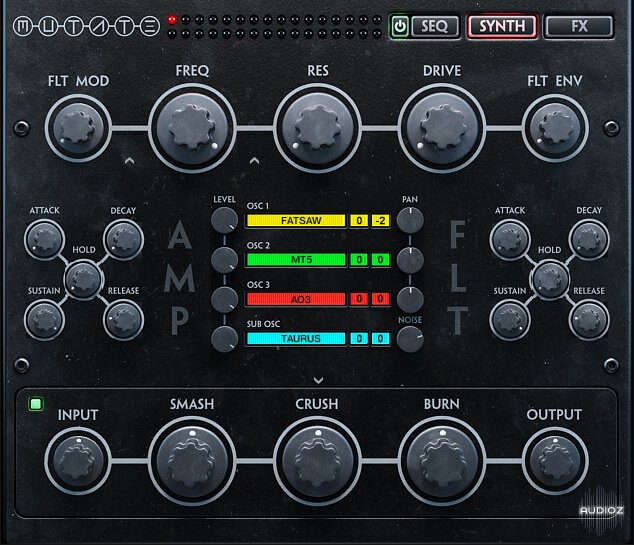The width and height of the screenshot is (634, 545).
Task: Select the second sequencer step LED in top row
Action: [x=186, y=19]
